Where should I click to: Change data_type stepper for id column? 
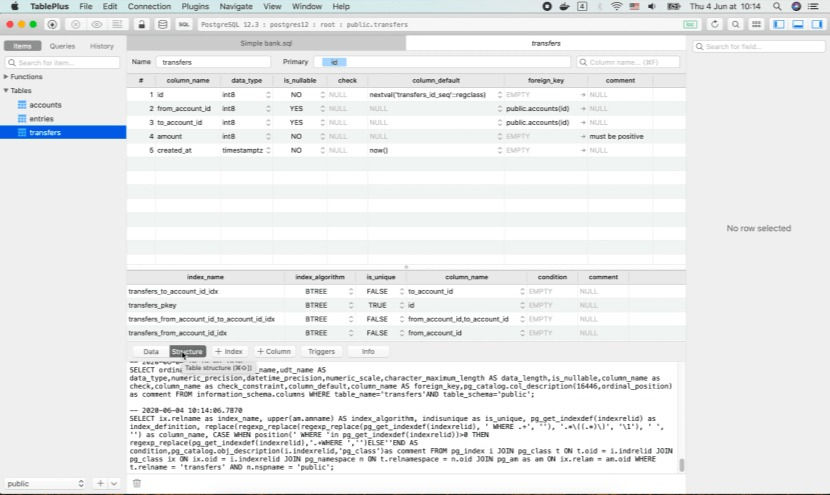[x=268, y=95]
